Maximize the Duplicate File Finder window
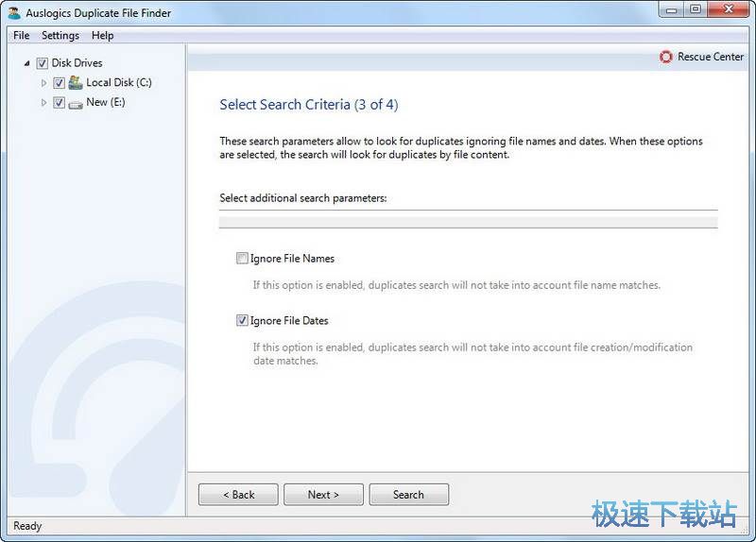Image resolution: width=756 pixels, height=542 pixels. click(696, 9)
